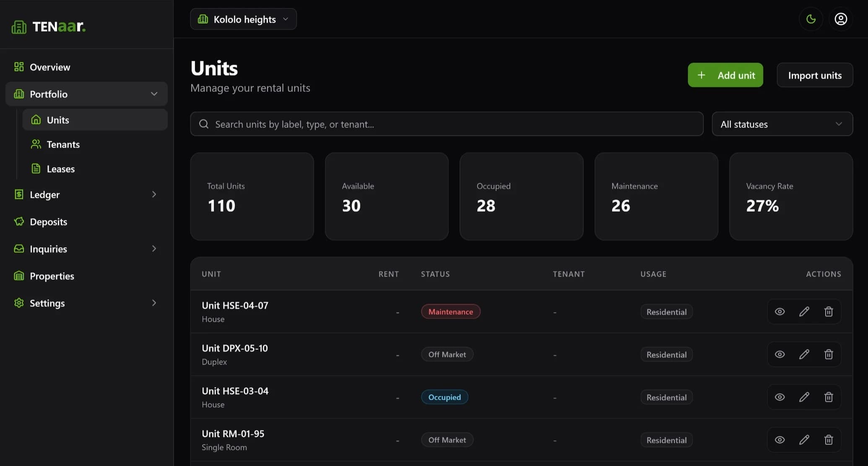The width and height of the screenshot is (868, 466).
Task: Open the Deposits sidebar item
Action: pos(48,222)
